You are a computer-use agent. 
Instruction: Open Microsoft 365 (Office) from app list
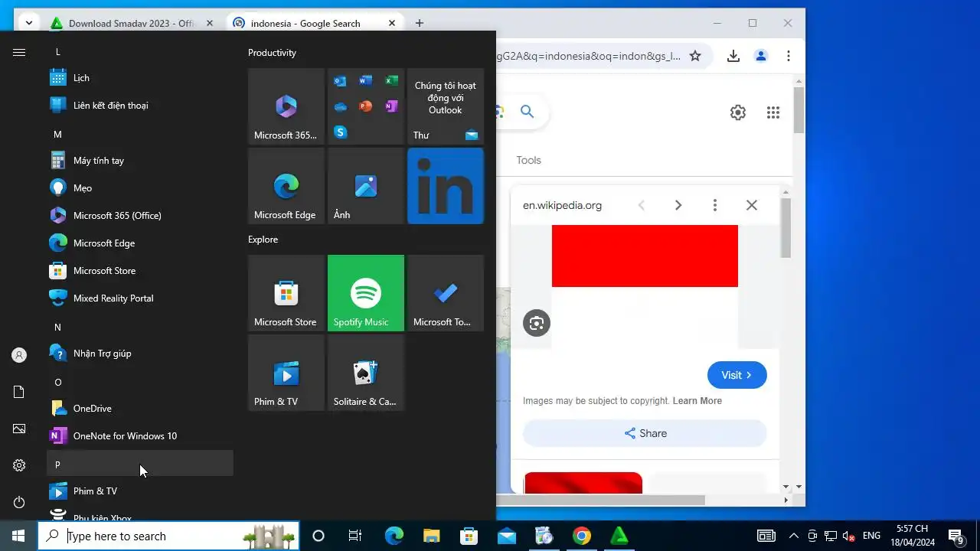140,216
